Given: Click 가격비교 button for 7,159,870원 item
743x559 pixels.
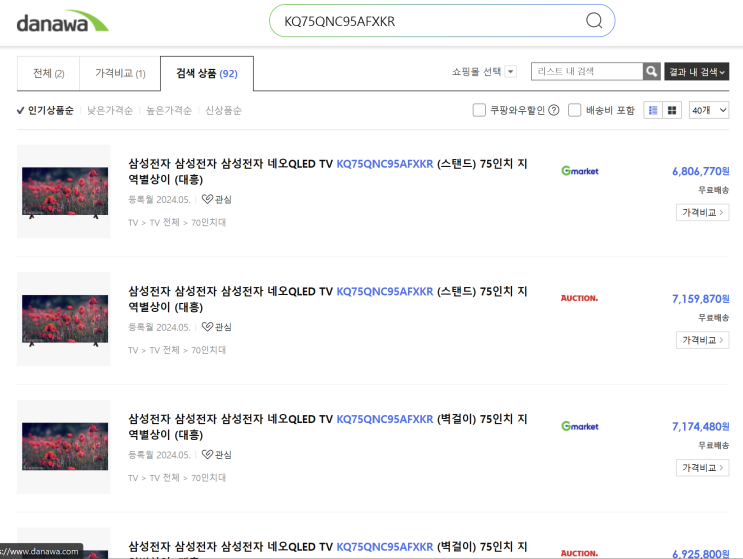Looking at the screenshot, I should click(702, 340).
